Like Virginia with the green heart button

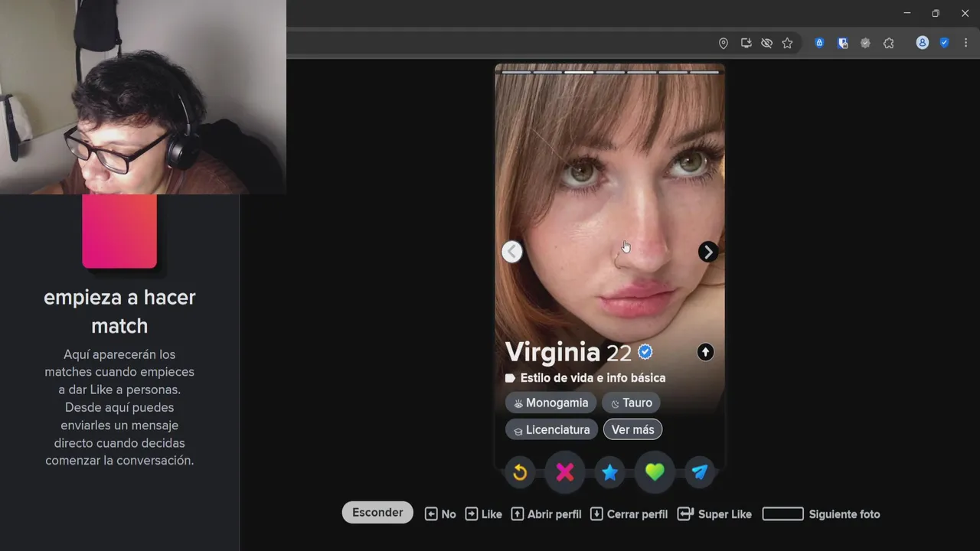tap(655, 472)
